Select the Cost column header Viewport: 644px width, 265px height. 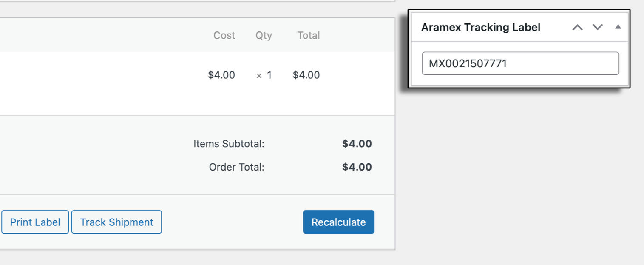click(x=224, y=35)
